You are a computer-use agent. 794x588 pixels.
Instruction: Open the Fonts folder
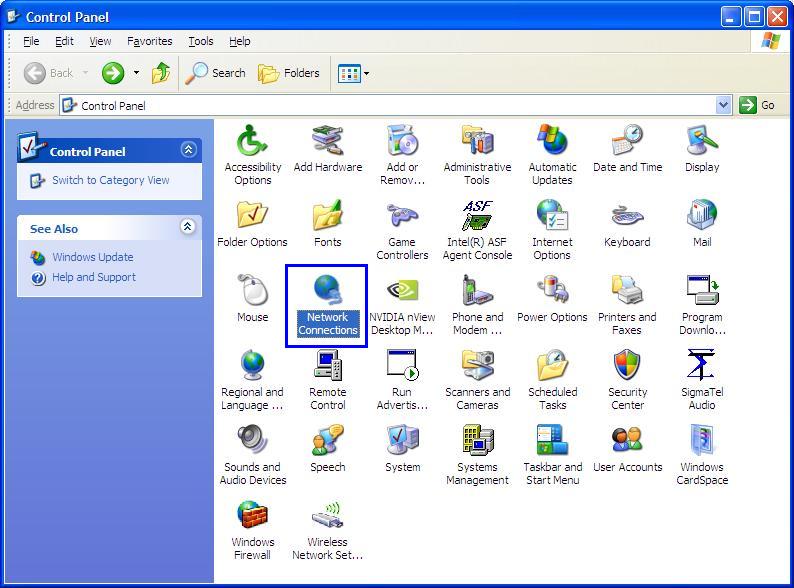pos(328,223)
